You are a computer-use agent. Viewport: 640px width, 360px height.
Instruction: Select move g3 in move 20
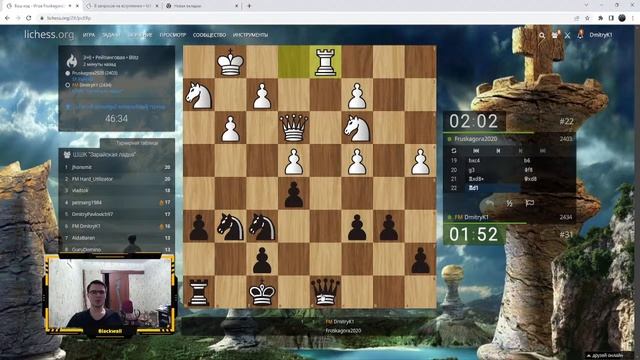472,170
